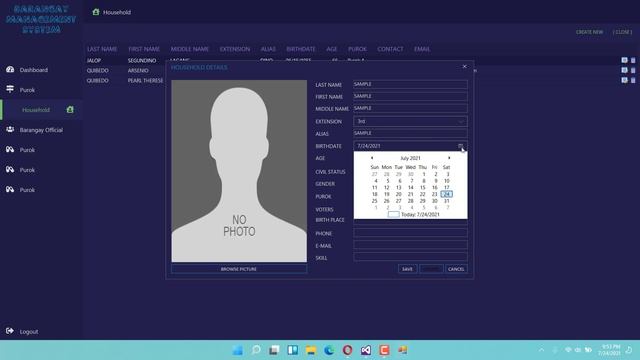The width and height of the screenshot is (640, 360).
Task: Click the MIDDLE NAME input field
Action: [x=410, y=108]
